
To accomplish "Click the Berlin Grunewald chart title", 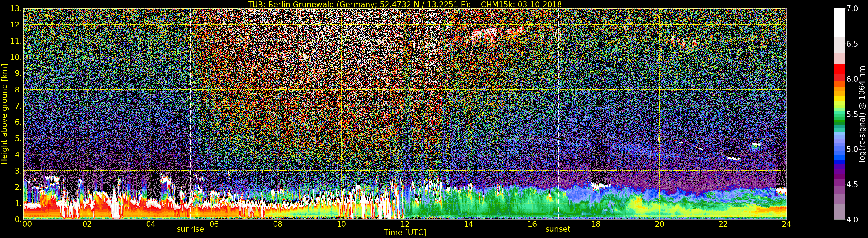I will tap(405, 4).
